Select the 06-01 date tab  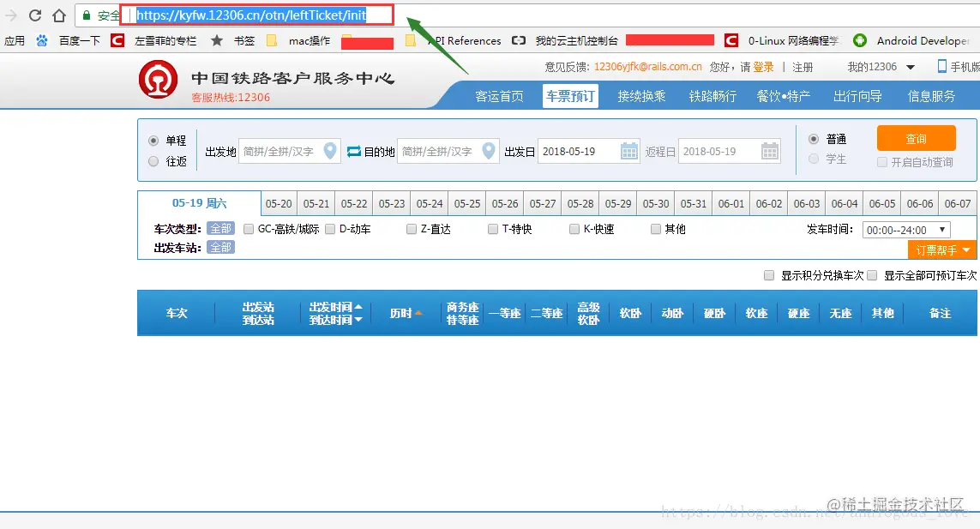tap(731, 203)
